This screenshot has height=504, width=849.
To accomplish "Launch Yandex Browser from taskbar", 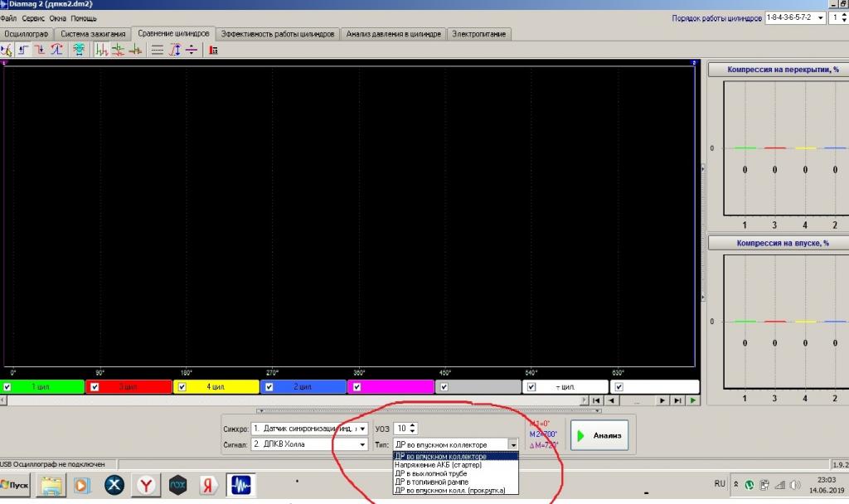I will point(146,485).
